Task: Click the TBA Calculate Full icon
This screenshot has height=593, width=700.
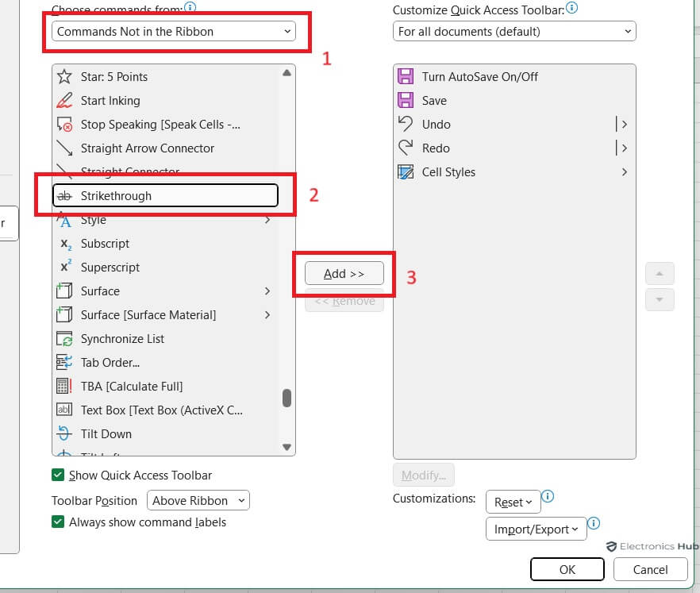Action: click(65, 387)
